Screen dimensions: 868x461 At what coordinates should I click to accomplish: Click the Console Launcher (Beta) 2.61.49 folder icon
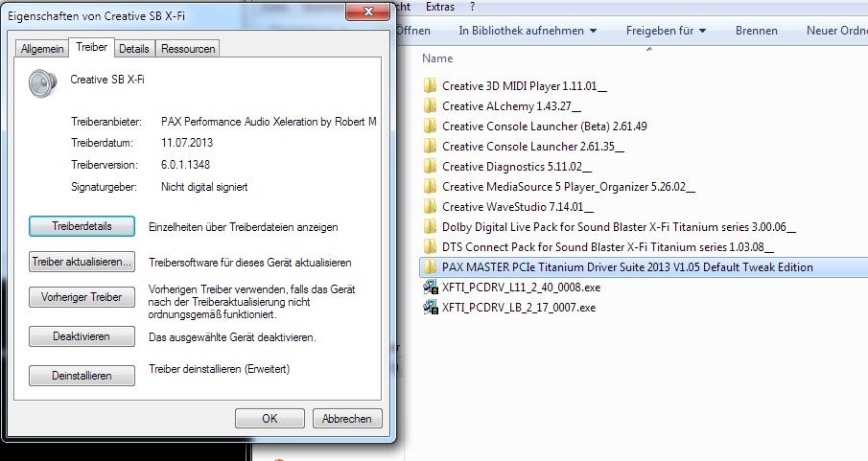430,127
